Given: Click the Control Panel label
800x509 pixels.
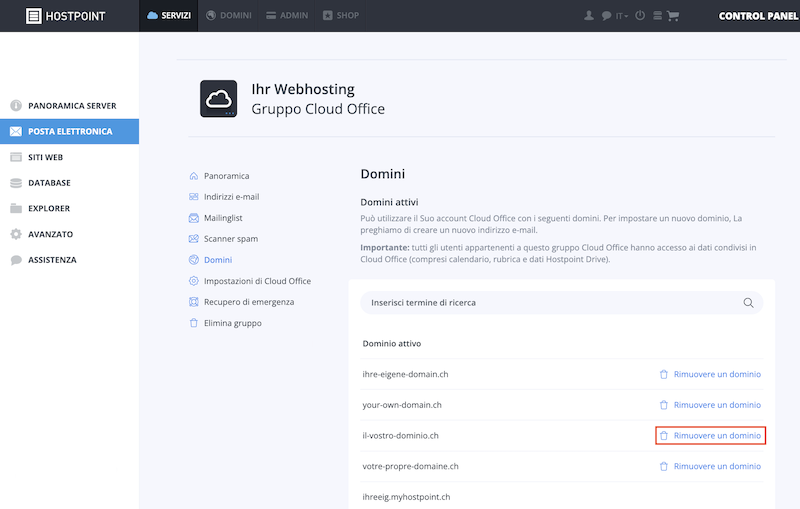Looking at the screenshot, I should [x=759, y=16].
